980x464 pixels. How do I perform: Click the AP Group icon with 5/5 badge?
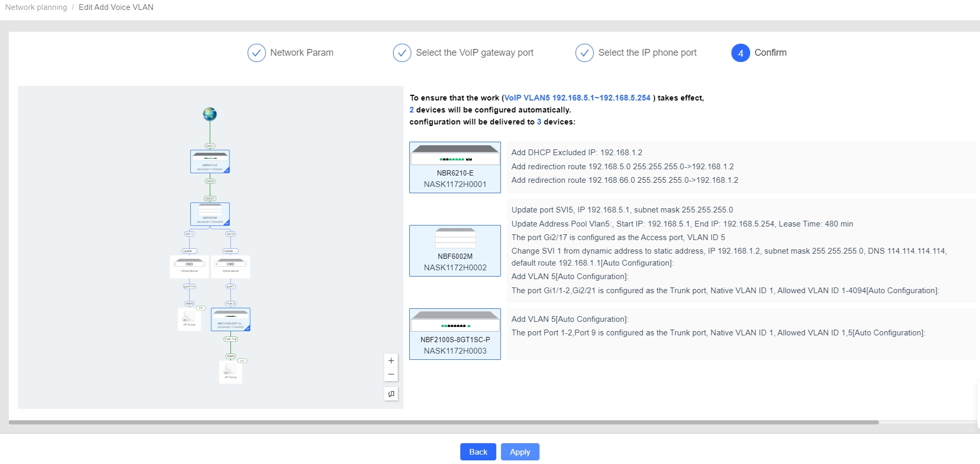[x=189, y=318]
